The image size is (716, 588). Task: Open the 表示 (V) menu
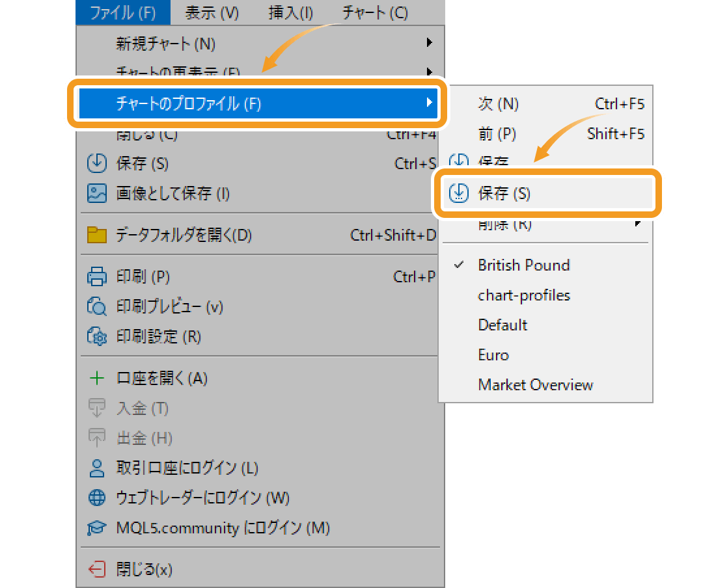click(x=212, y=12)
